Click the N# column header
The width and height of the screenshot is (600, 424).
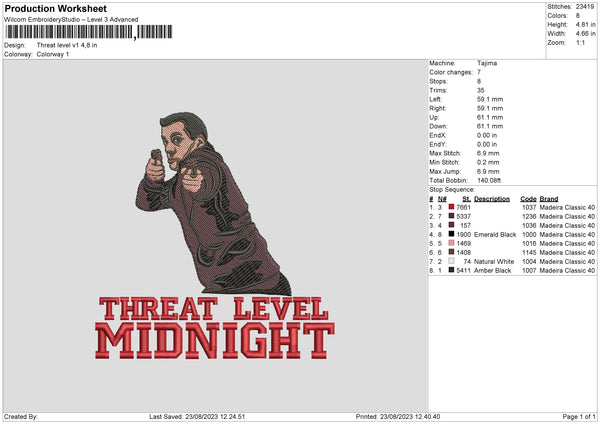[442, 199]
